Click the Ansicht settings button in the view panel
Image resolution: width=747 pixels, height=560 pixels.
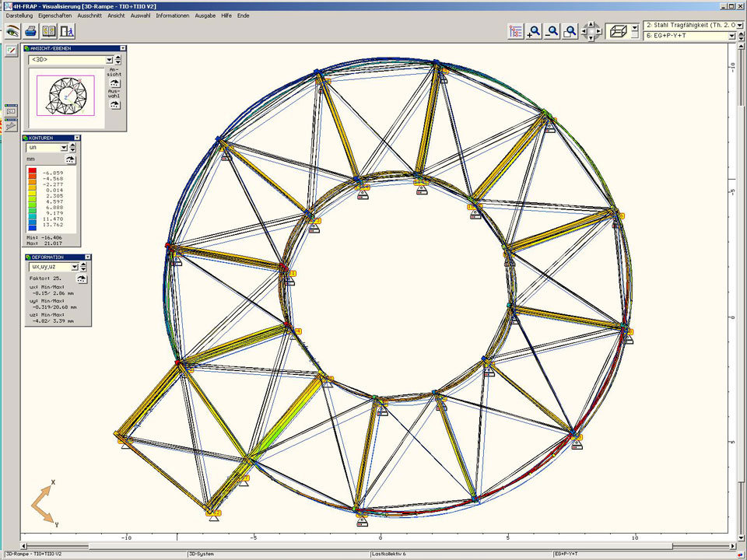[x=115, y=82]
